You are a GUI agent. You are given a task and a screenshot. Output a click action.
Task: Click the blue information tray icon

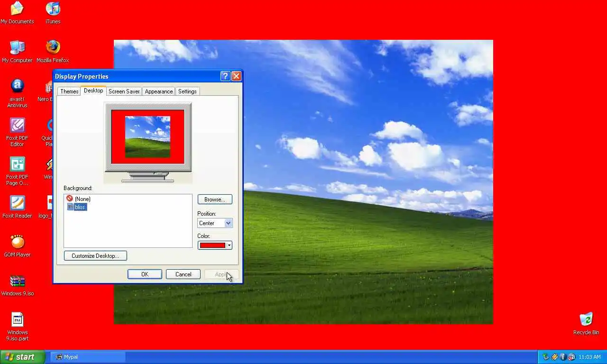(x=563, y=357)
